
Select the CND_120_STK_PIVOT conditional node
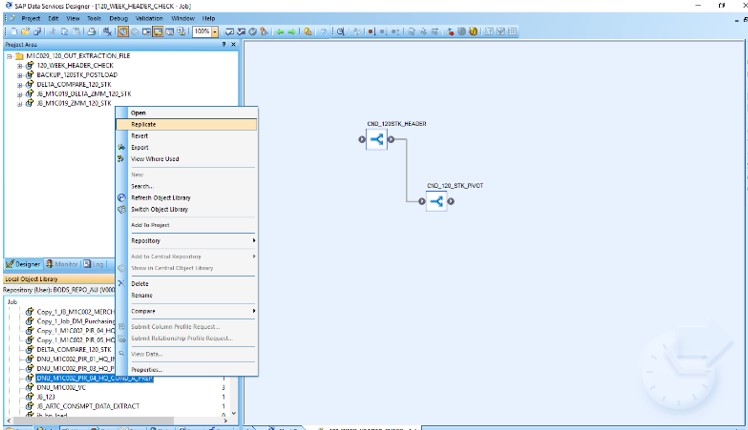pos(436,201)
